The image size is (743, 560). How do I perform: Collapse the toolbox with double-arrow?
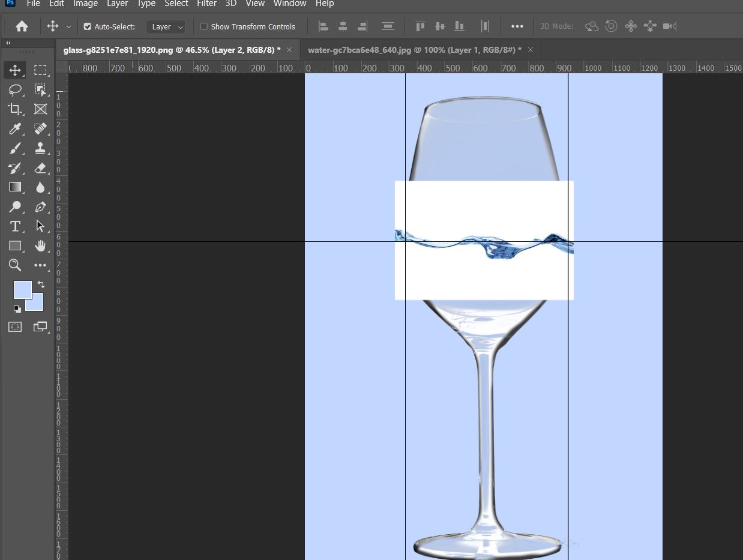coord(8,43)
